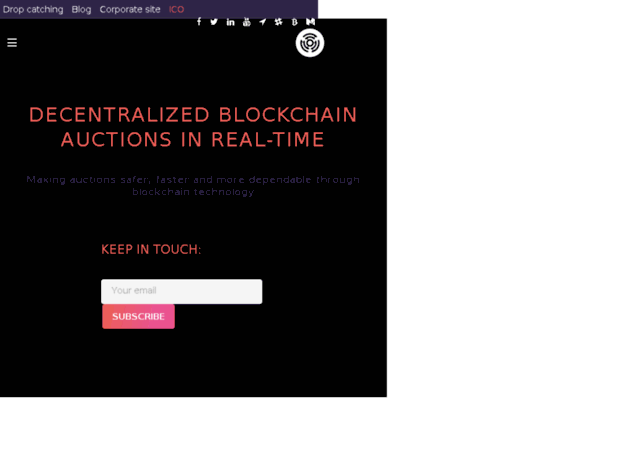
Task: Open the Drop catching menu item
Action: 33,9
